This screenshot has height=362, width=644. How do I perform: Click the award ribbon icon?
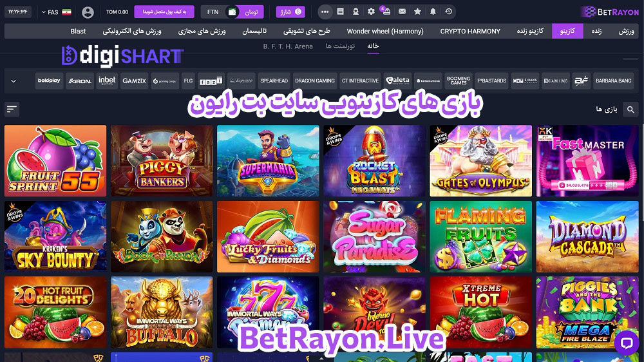355,12
